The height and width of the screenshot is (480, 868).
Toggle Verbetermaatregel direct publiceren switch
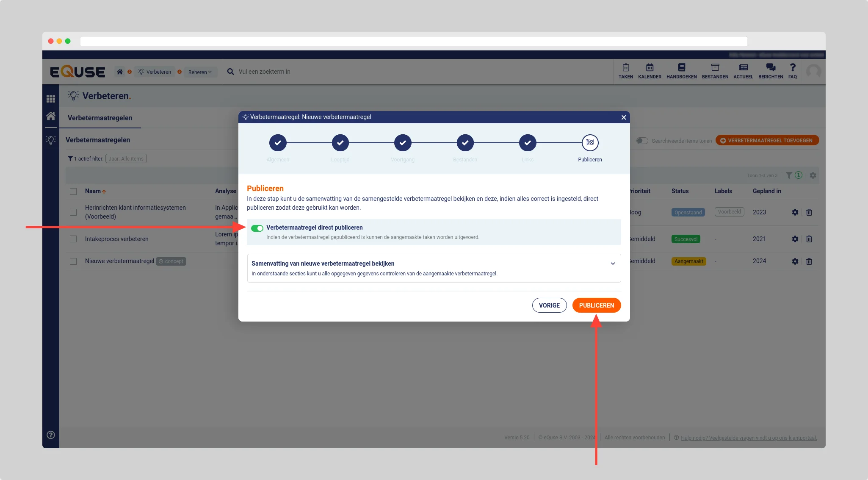coord(257,228)
